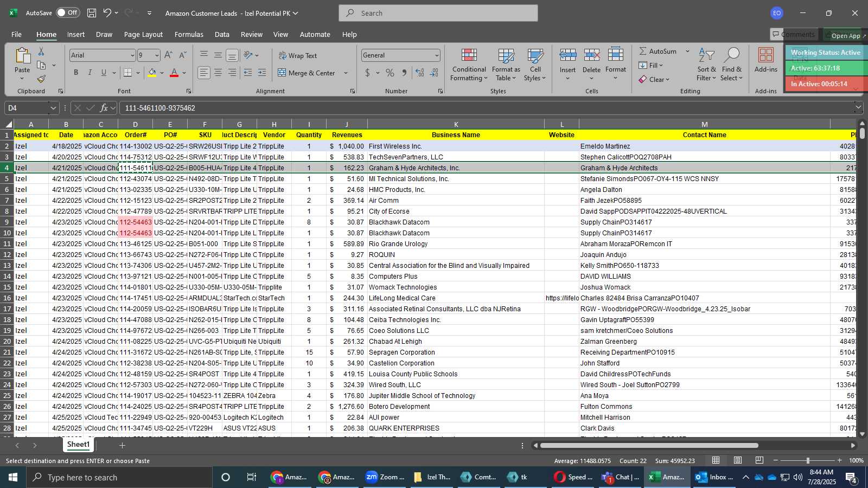Add a new sheet with plus button
This screenshot has height=488, width=868.
(122, 445)
